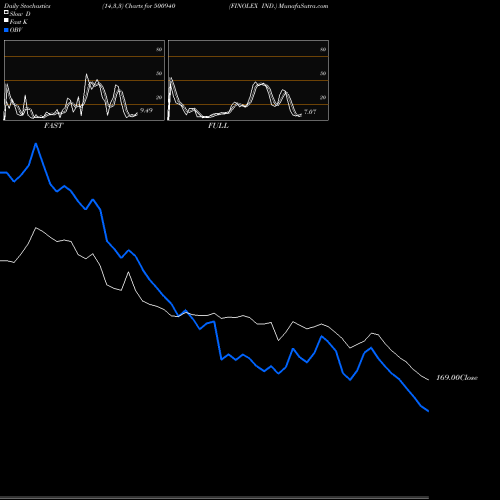Select the 'Daily Stochastics' title text
The height and width of the screenshot is (500, 500).
pyautogui.click(x=27, y=6)
